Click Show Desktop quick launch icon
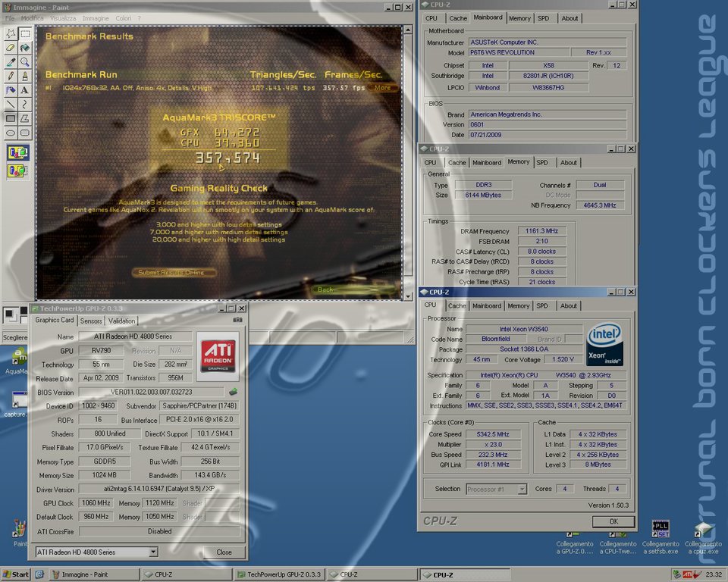This screenshot has width=728, height=582. (39, 574)
